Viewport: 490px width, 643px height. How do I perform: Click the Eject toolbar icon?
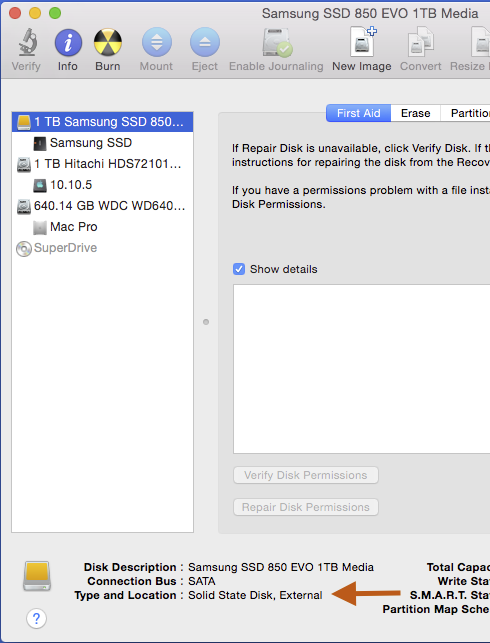coord(205,42)
